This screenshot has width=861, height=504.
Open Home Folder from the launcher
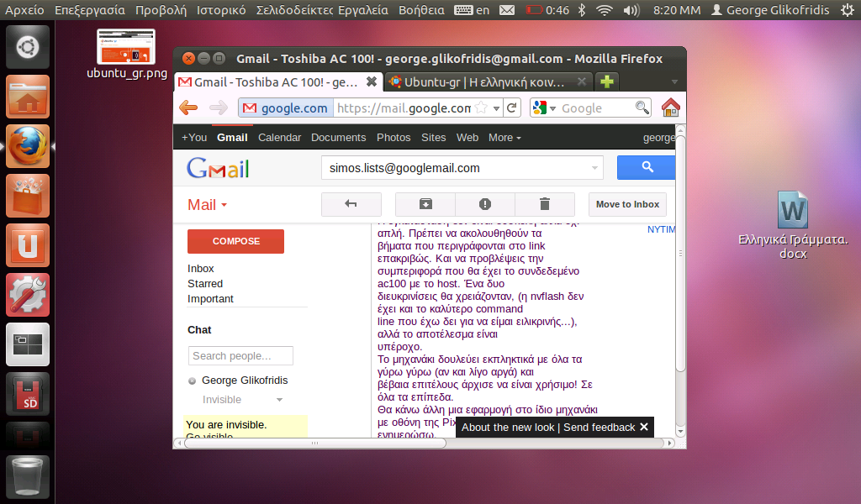tap(28, 97)
